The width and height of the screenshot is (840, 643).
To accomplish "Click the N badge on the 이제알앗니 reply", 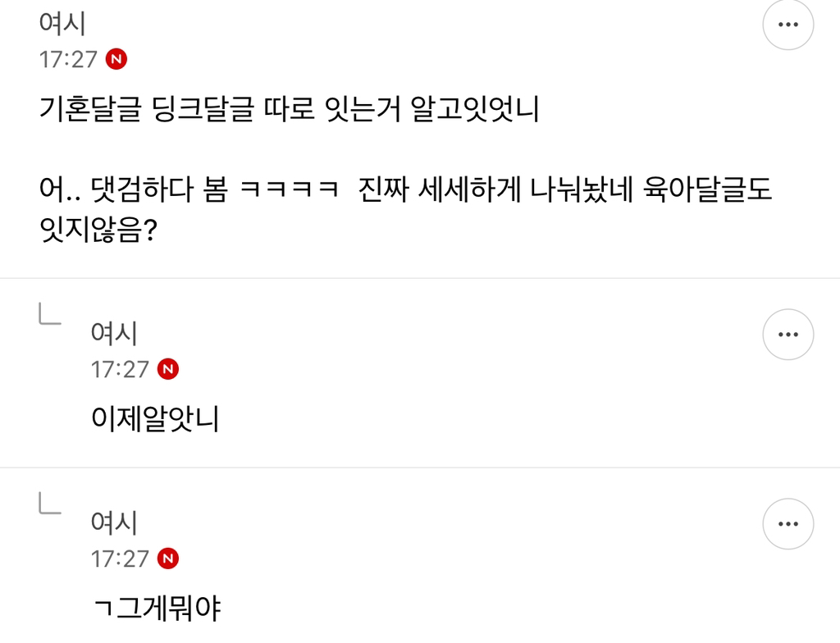I will click(168, 369).
